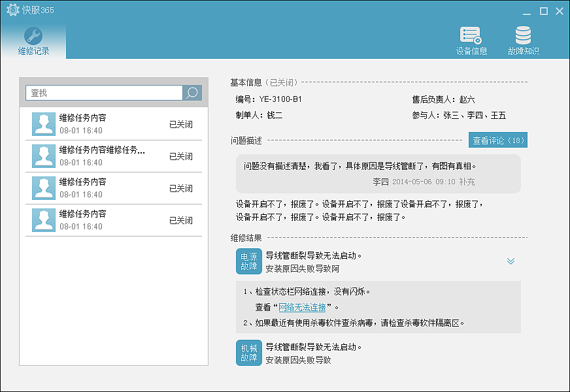Viewport: 570px width, 392px height.
Task: Select the 维修任务内容维修任务... list entry
Action: 102,150
